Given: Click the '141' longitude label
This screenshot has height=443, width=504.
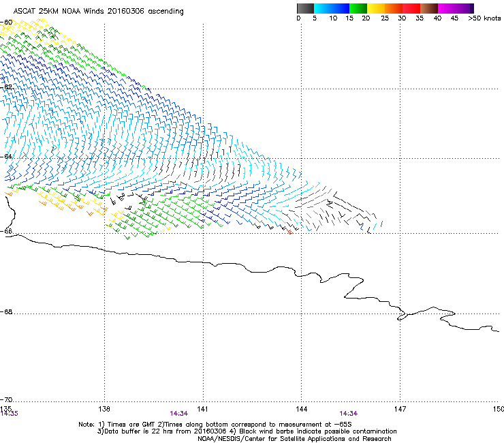Looking at the screenshot, I should [202, 409].
